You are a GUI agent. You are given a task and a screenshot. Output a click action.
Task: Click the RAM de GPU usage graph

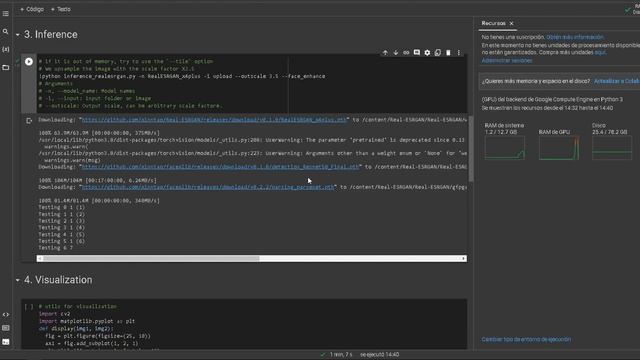tap(559, 148)
